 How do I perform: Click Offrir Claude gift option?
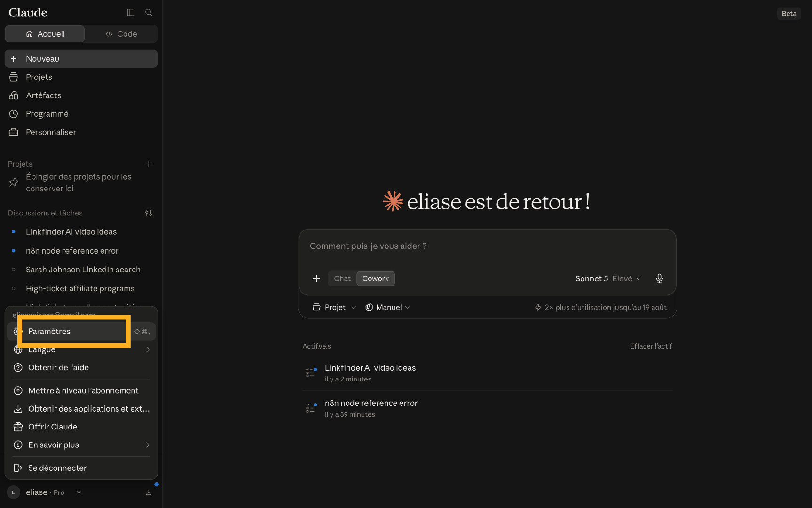coord(81,427)
